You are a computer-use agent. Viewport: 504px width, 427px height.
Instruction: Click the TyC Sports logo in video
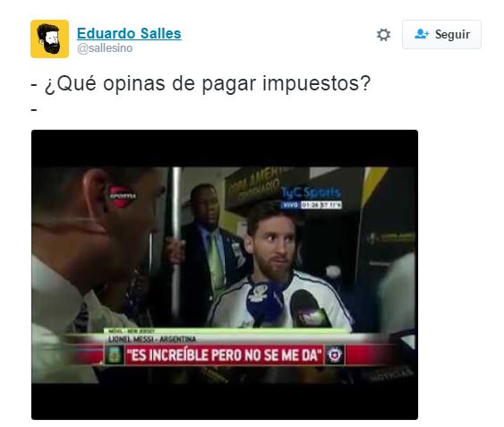coord(311,192)
